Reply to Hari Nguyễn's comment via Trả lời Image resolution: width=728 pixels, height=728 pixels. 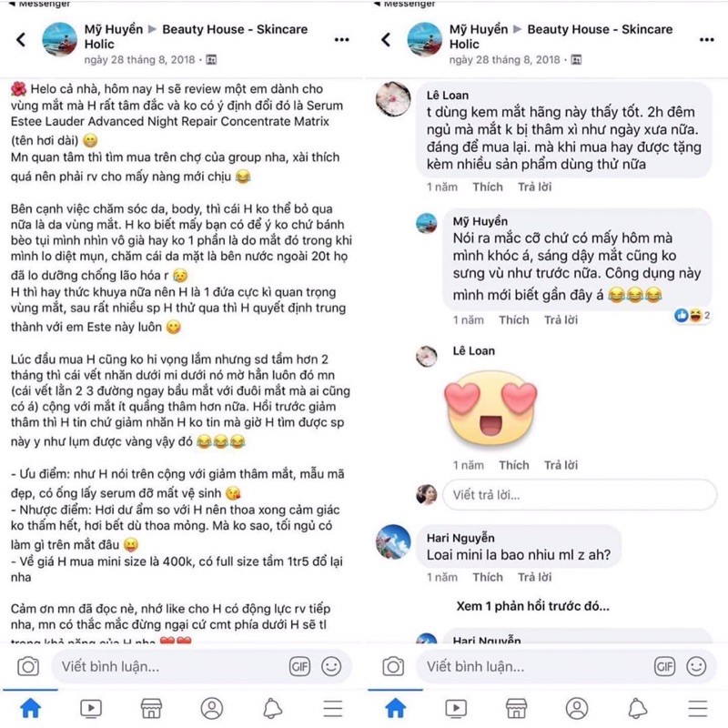[534, 577]
